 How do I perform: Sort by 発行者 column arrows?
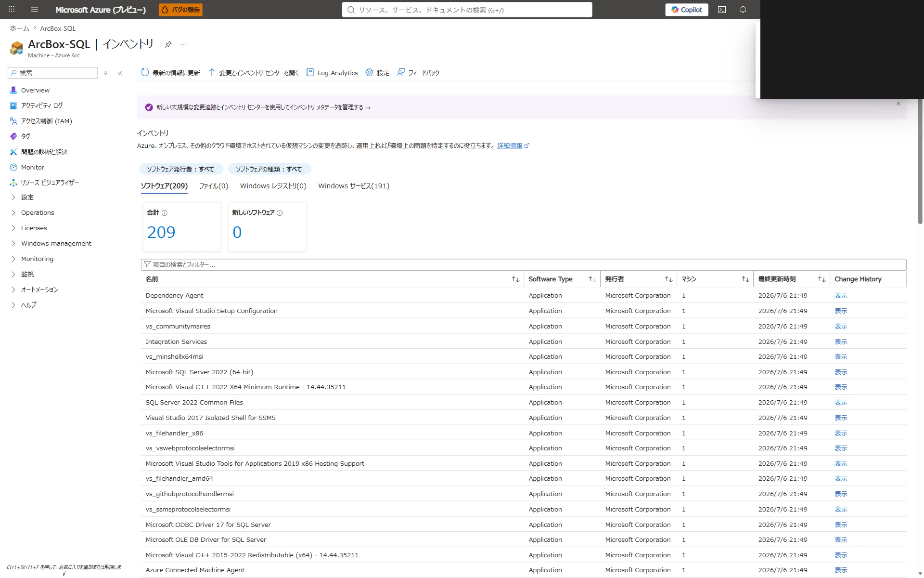tap(668, 279)
